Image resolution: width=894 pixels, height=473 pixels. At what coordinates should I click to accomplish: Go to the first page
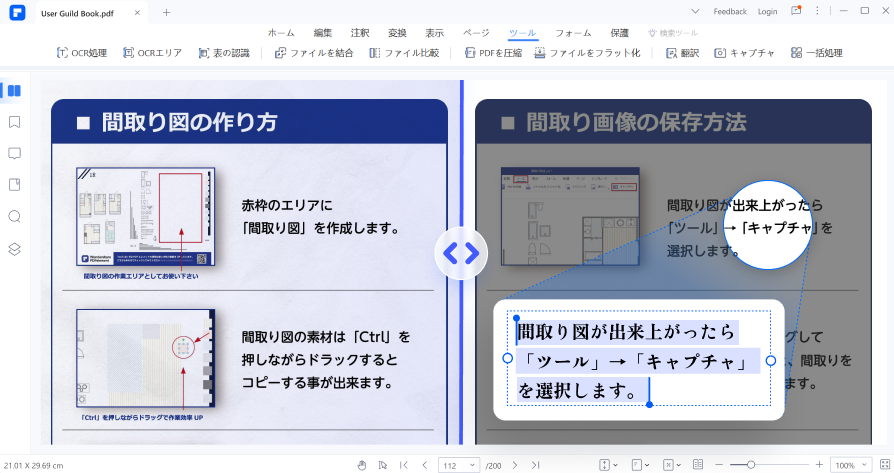pyautogui.click(x=404, y=465)
